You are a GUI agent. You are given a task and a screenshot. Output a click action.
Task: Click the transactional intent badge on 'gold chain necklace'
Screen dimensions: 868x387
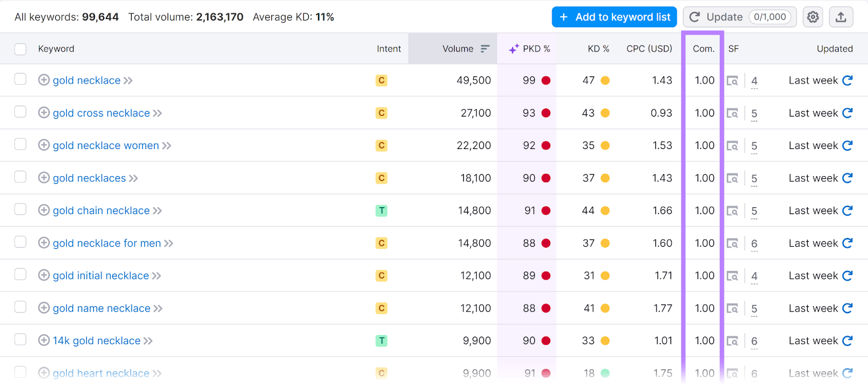point(382,210)
